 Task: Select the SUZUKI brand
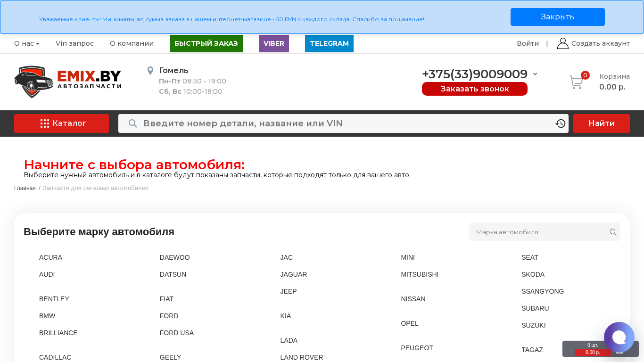[534, 325]
